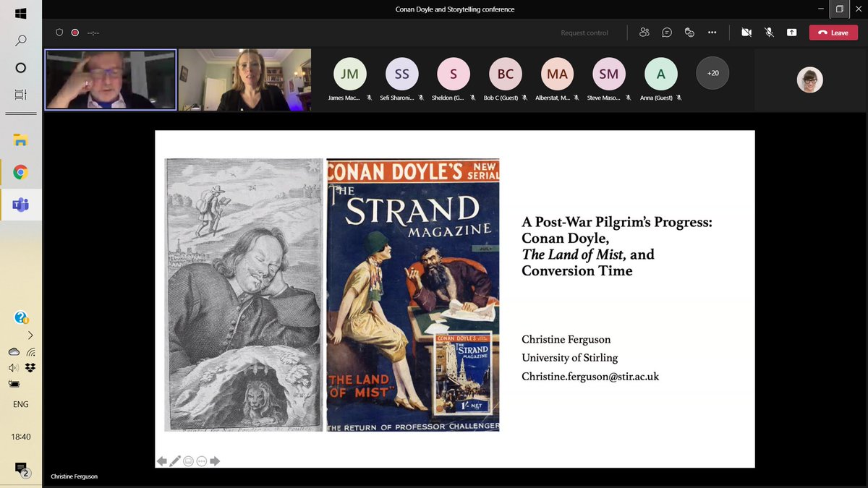Select the woman's video tile
Image resolution: width=868 pixels, height=488 pixels.
tap(245, 80)
